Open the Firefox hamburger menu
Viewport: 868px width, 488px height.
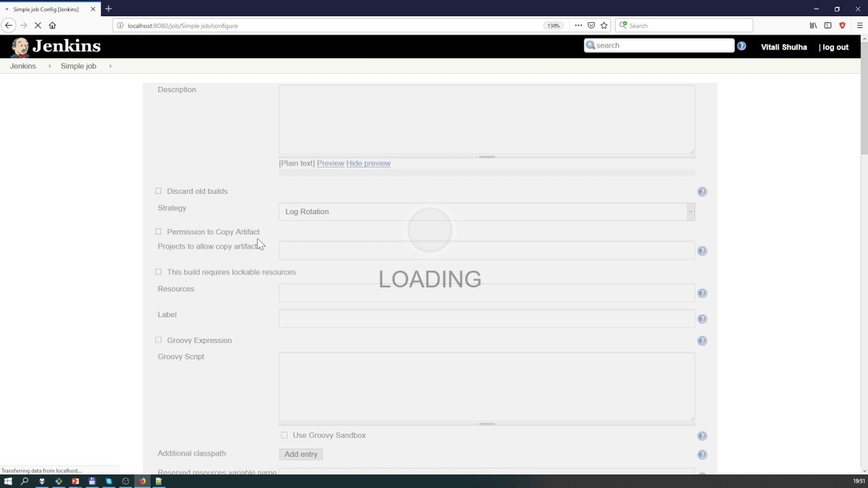click(x=859, y=25)
